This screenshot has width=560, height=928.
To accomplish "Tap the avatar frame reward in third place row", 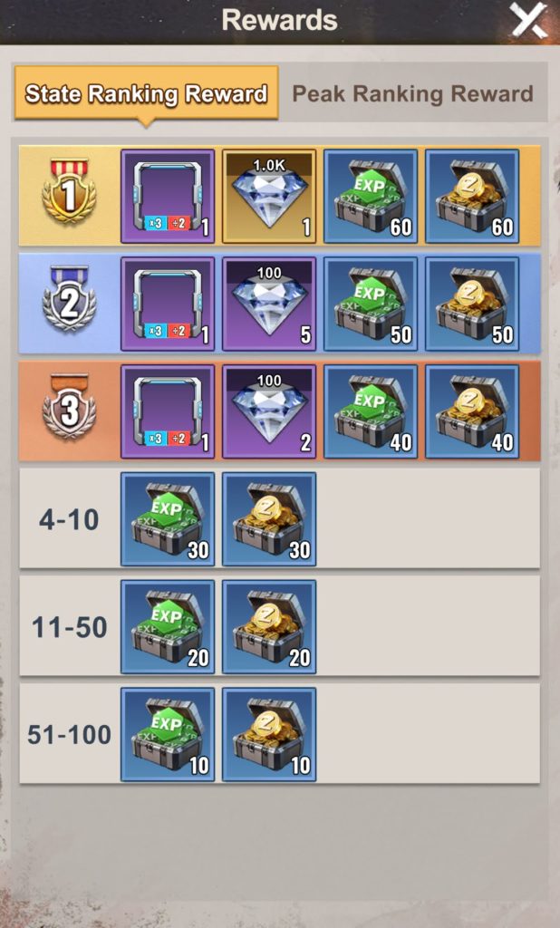I will click(168, 411).
